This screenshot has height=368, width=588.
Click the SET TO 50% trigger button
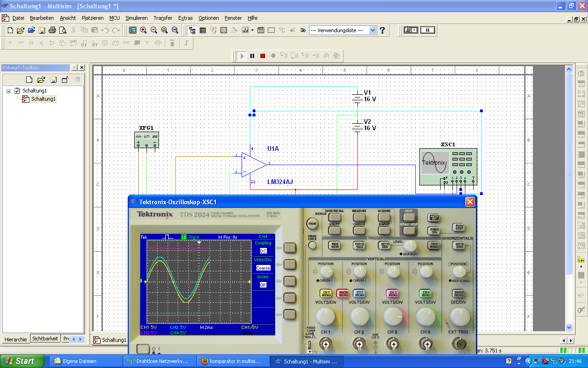pyautogui.click(x=385, y=246)
